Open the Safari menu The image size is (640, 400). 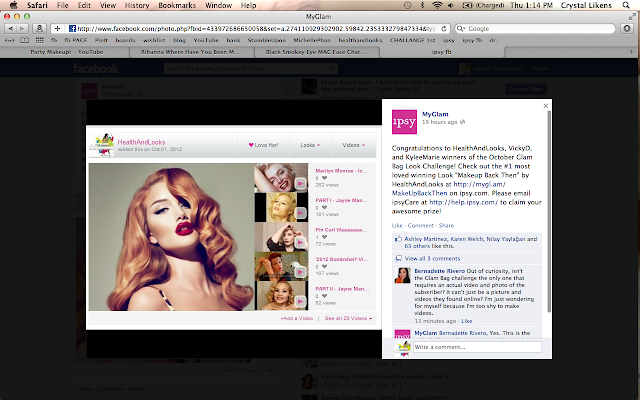[37, 5]
